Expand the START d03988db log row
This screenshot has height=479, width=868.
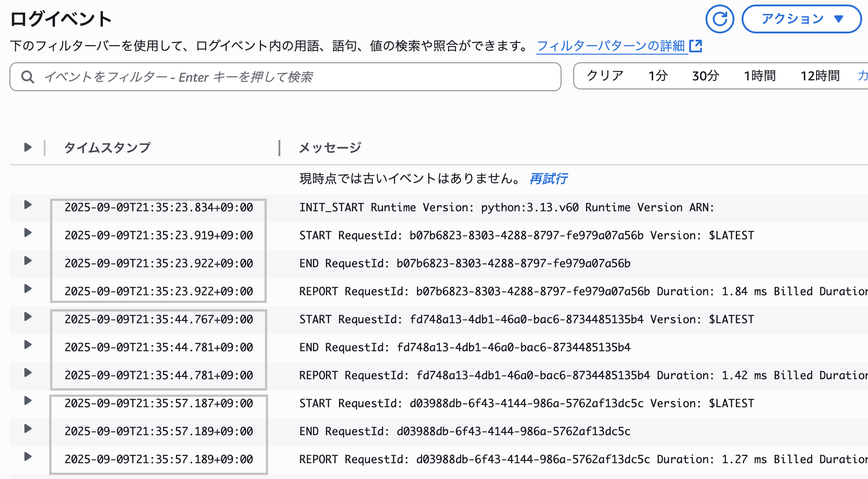click(x=28, y=401)
